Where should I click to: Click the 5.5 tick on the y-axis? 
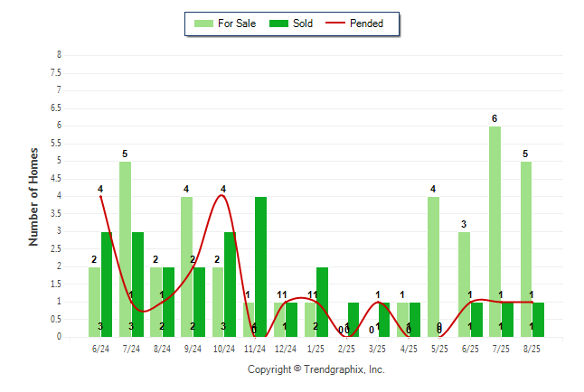(x=56, y=144)
